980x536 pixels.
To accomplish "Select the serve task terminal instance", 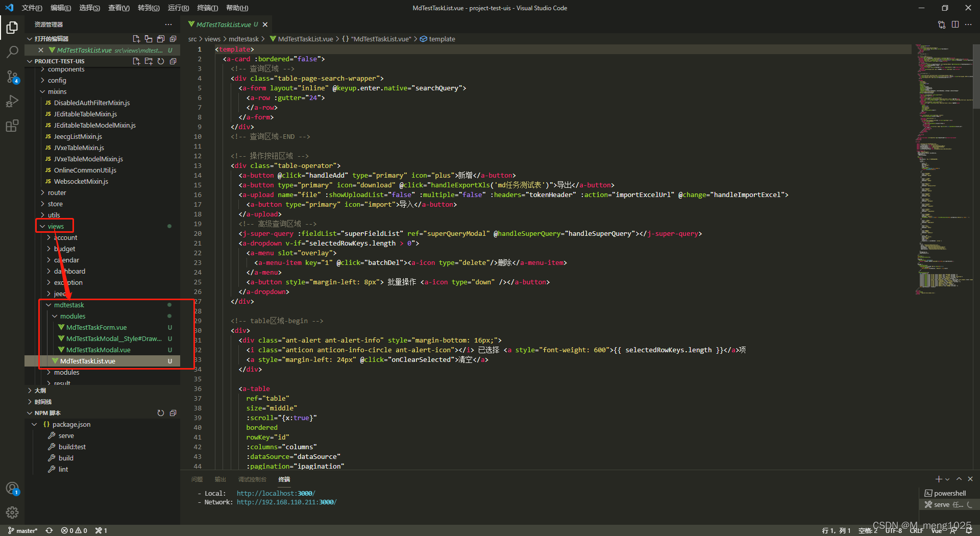I will click(948, 504).
